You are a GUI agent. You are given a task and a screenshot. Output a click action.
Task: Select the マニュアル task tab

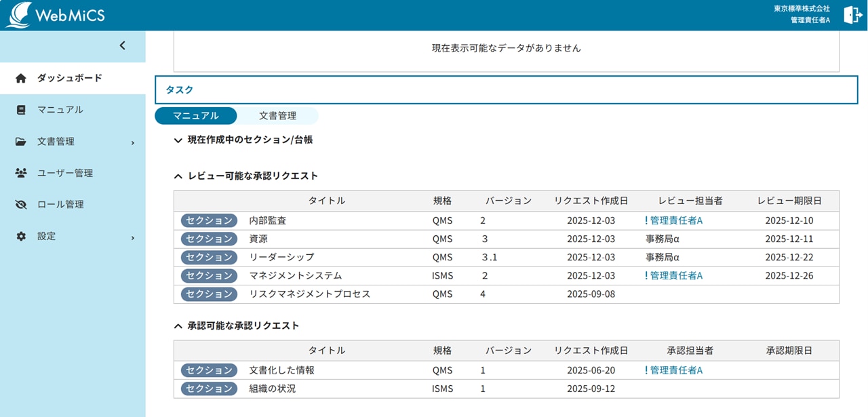click(x=196, y=116)
